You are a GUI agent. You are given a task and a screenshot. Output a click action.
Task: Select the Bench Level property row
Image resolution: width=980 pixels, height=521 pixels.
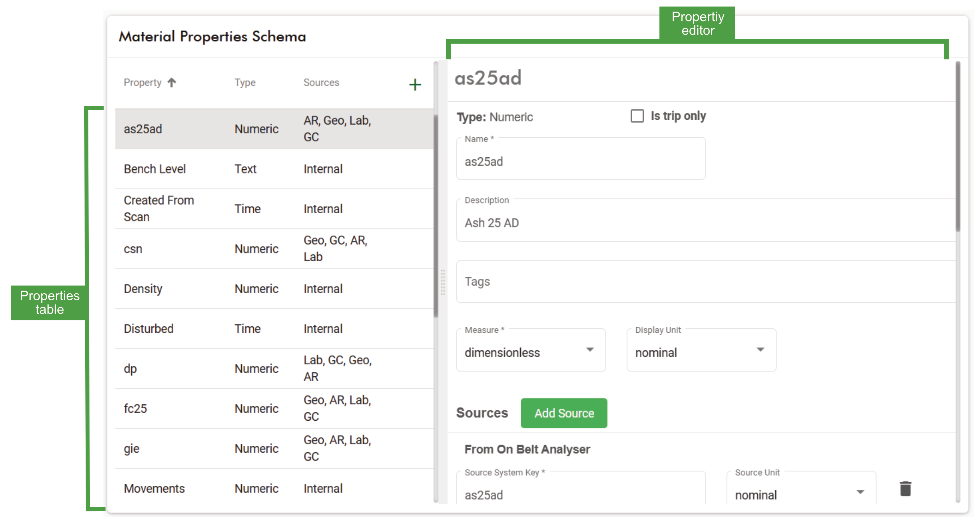[x=274, y=169]
